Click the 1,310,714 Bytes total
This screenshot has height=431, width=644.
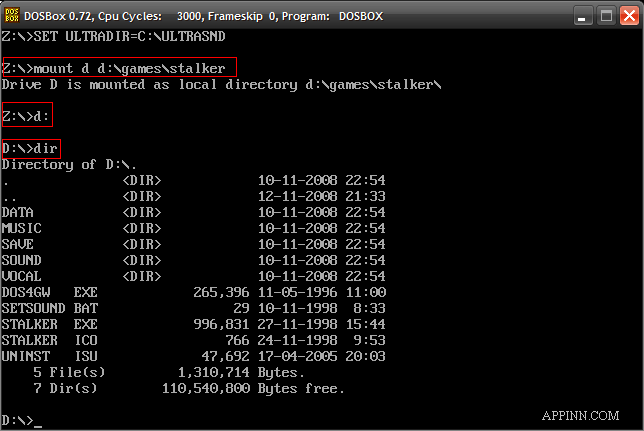coord(241,373)
